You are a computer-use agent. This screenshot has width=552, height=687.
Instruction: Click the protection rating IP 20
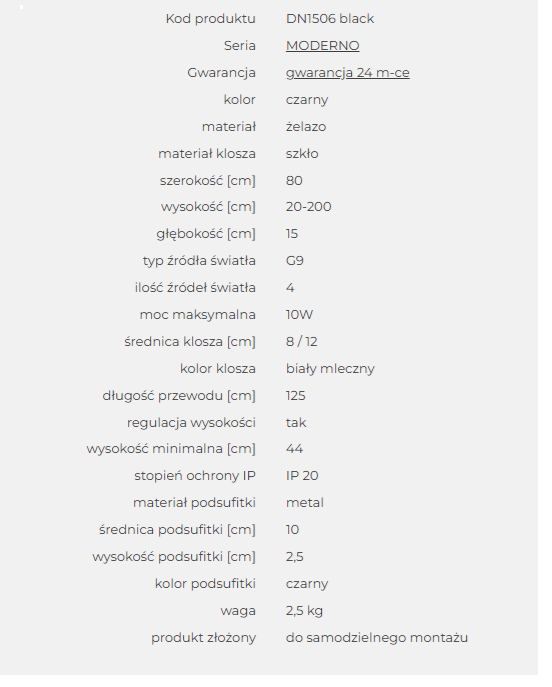click(302, 476)
